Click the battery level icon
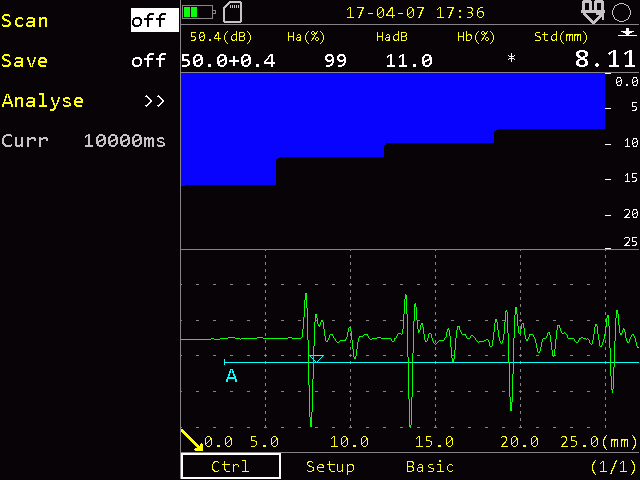640x480 pixels. click(199, 12)
